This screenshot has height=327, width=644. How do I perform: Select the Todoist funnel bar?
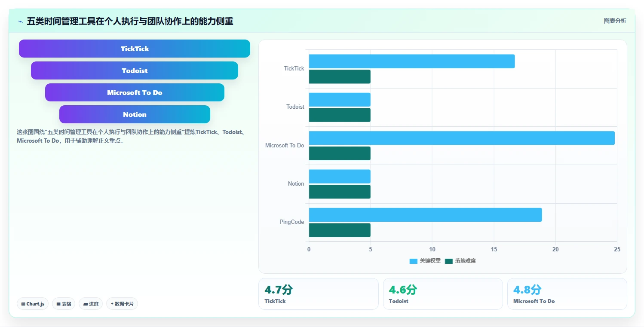pos(135,70)
